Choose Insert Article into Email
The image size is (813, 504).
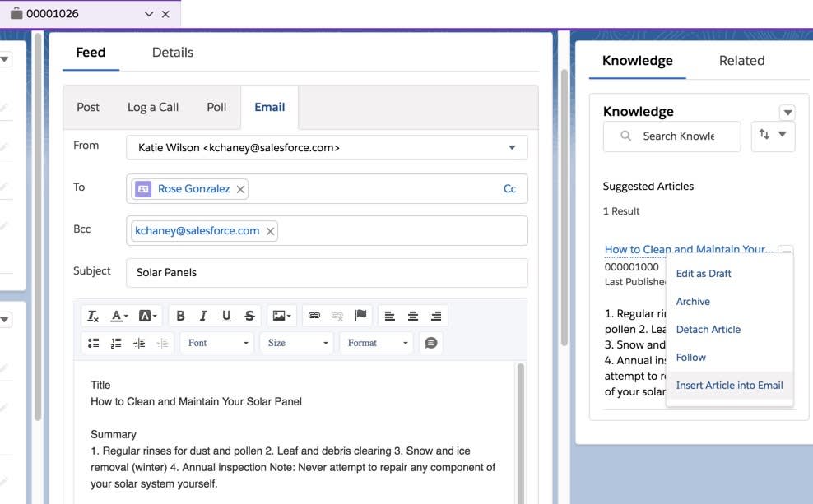click(x=730, y=386)
